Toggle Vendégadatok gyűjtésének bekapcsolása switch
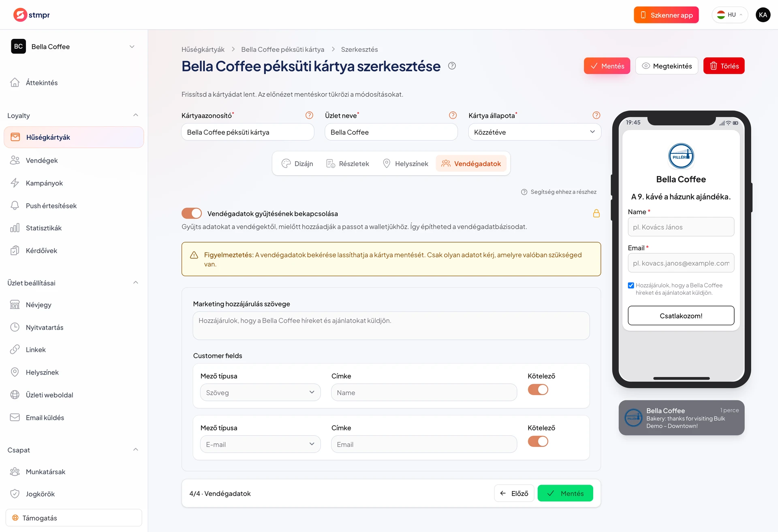Image resolution: width=778 pixels, height=532 pixels. 192,213
